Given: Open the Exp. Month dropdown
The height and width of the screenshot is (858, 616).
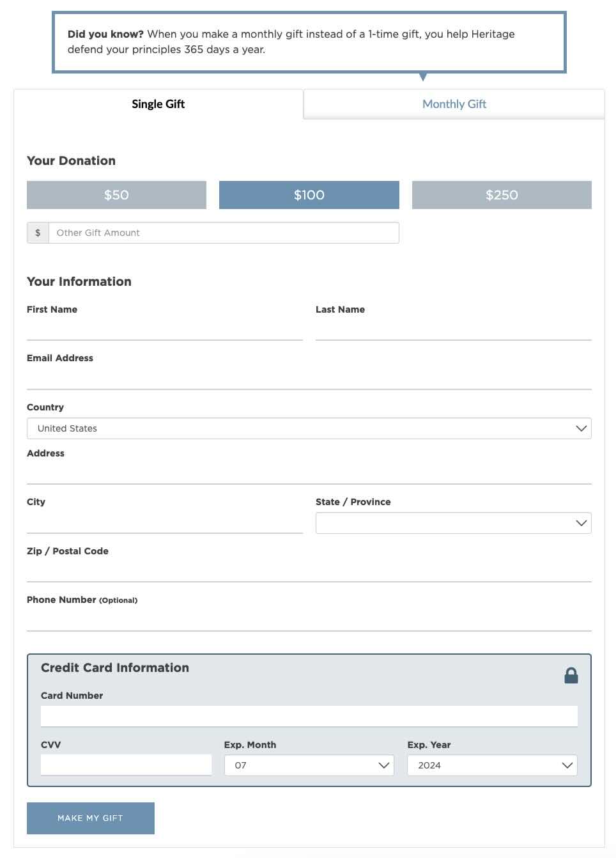Looking at the screenshot, I should tap(309, 765).
